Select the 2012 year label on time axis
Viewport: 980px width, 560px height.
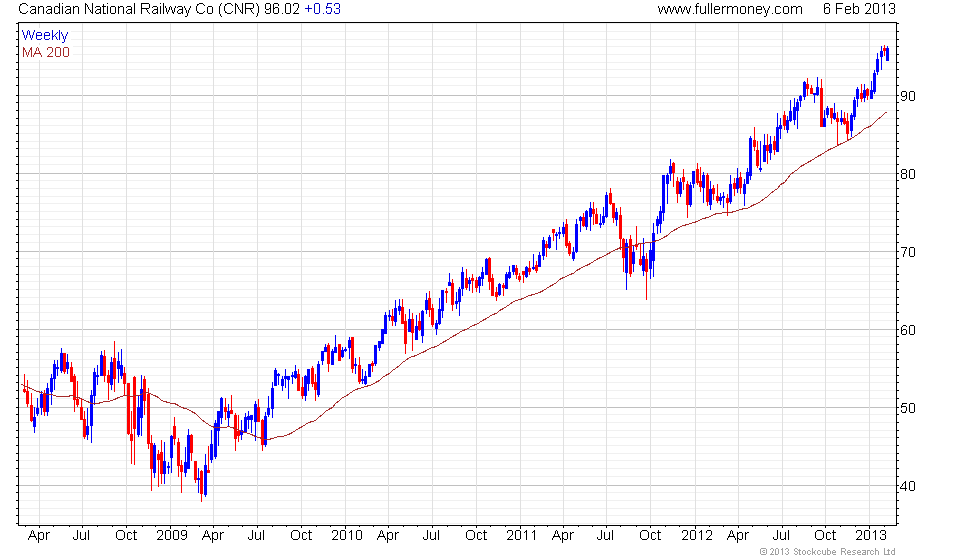(697, 535)
